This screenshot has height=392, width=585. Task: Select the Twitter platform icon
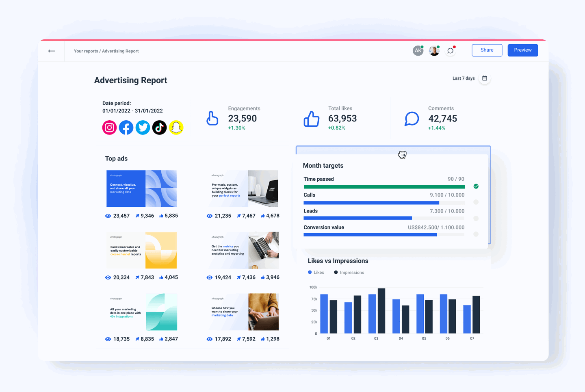[143, 127]
